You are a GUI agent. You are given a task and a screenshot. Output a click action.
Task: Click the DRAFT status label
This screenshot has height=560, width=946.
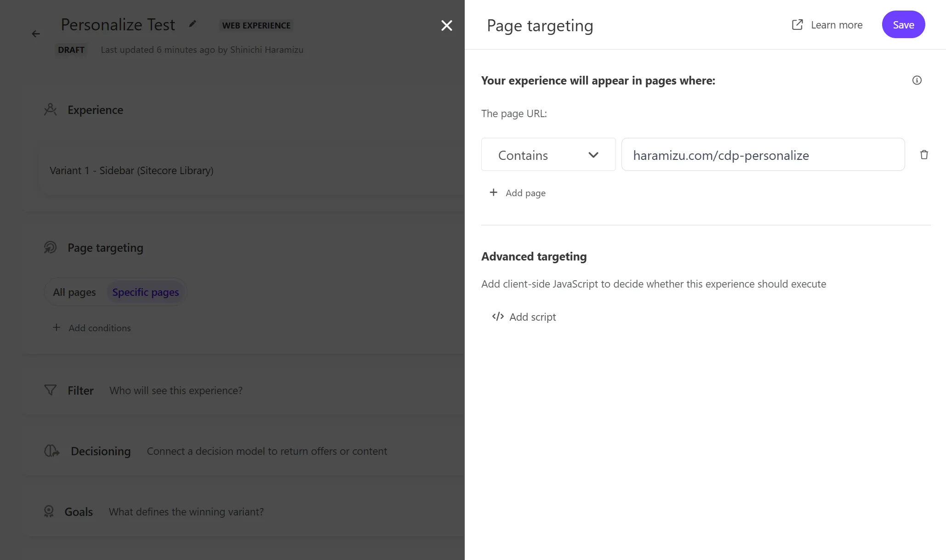71,49
